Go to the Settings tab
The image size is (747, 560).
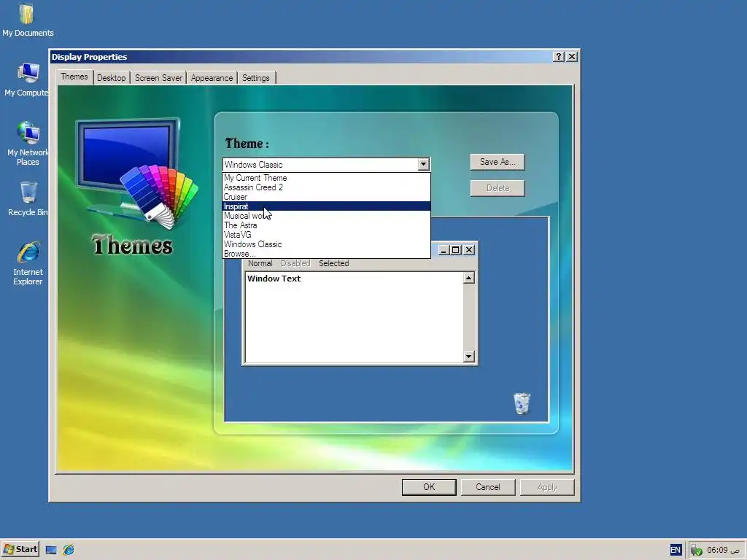tap(256, 78)
